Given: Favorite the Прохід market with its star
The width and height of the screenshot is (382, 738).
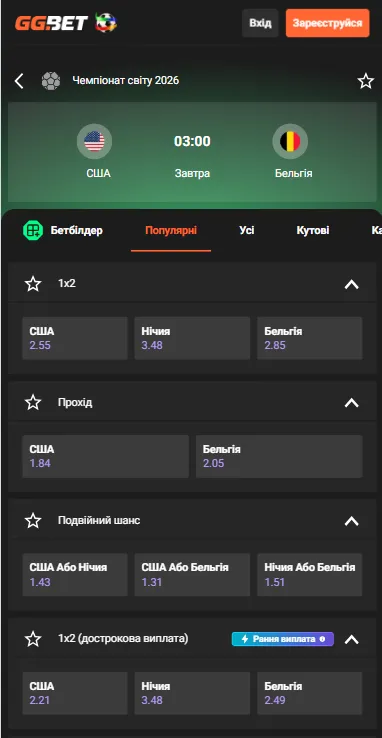Looking at the screenshot, I should click(33, 402).
